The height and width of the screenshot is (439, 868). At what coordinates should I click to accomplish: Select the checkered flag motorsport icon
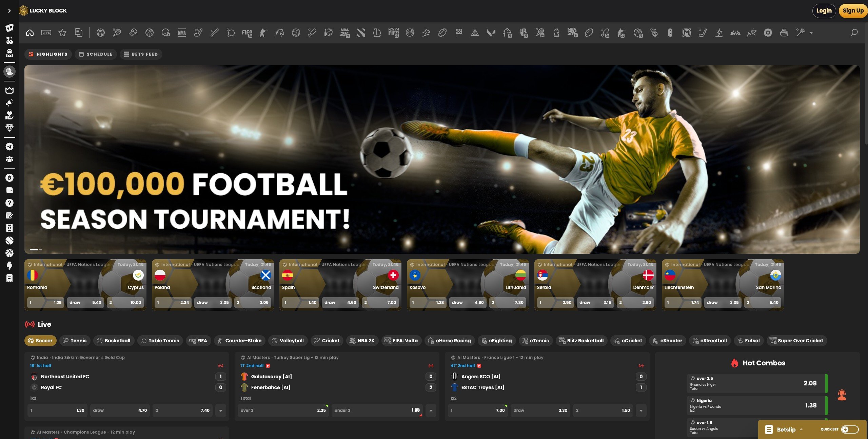point(459,33)
